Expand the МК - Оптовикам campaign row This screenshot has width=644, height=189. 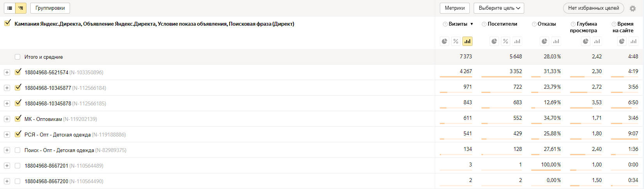coord(7,119)
